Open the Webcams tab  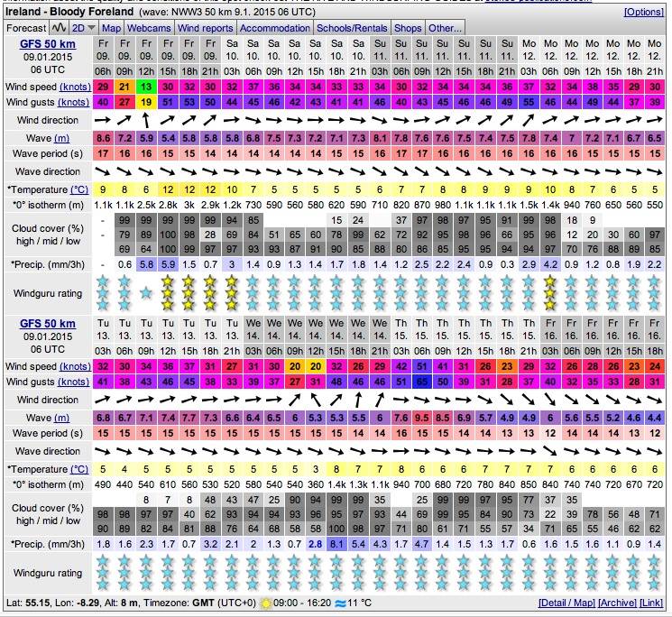click(150, 28)
